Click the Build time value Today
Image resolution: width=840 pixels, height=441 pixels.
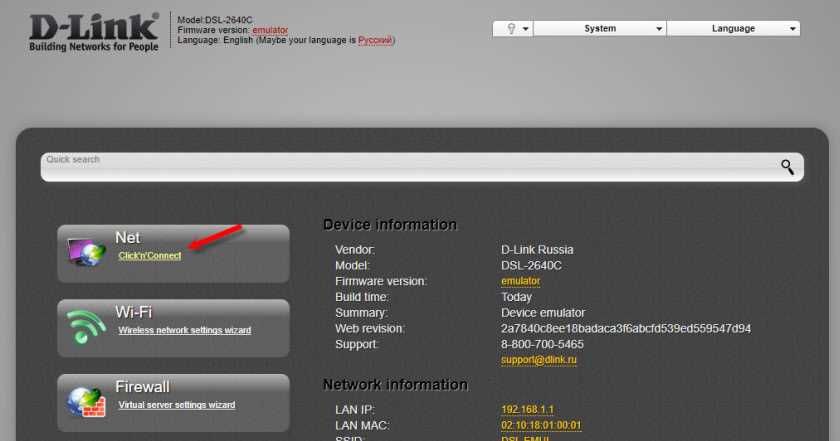[516, 297]
